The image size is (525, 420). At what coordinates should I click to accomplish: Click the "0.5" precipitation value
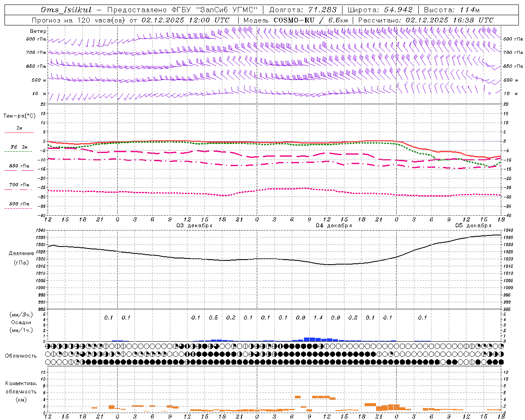(213, 317)
